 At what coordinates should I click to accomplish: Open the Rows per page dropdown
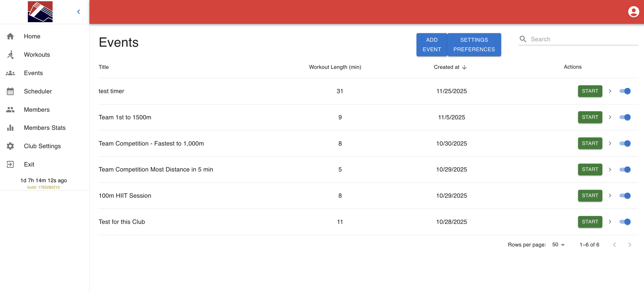pos(558,245)
